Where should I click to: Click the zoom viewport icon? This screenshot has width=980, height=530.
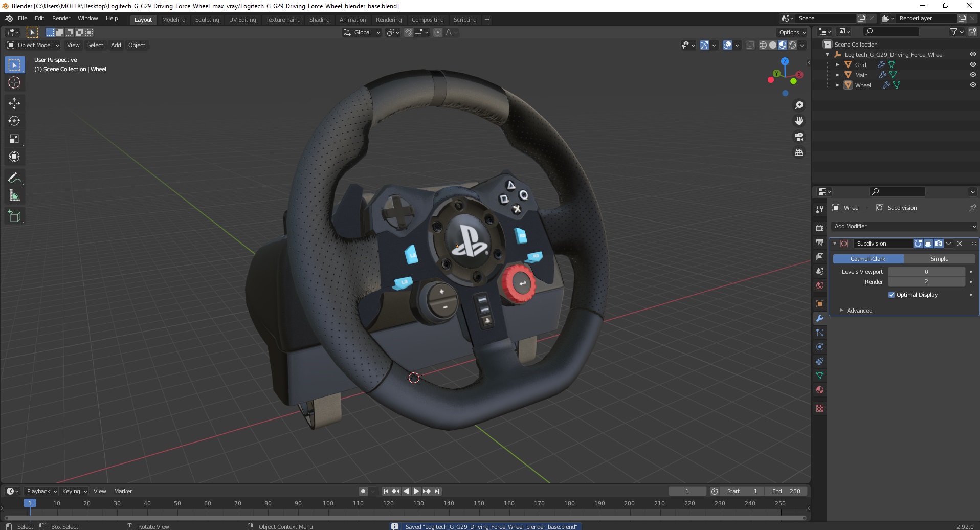click(x=799, y=105)
